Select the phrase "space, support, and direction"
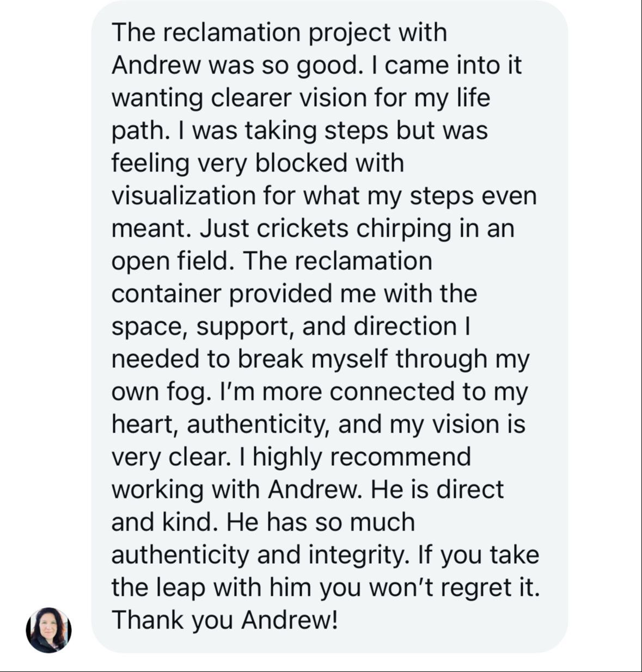The image size is (642, 672). (x=284, y=327)
